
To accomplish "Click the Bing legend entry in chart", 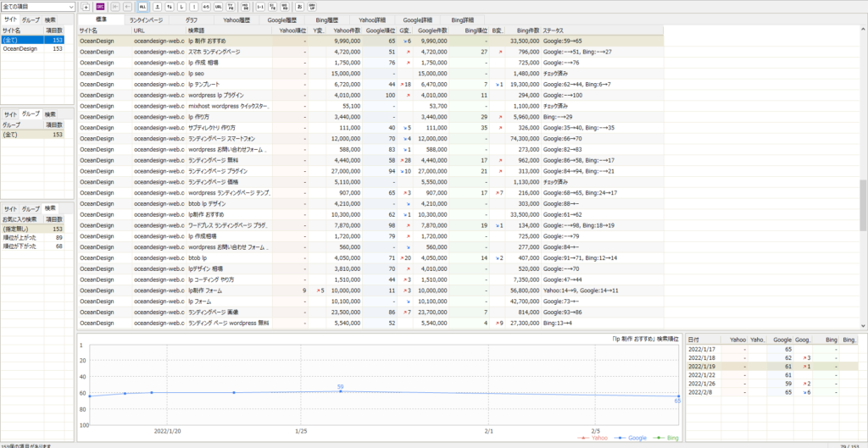I will (665, 438).
